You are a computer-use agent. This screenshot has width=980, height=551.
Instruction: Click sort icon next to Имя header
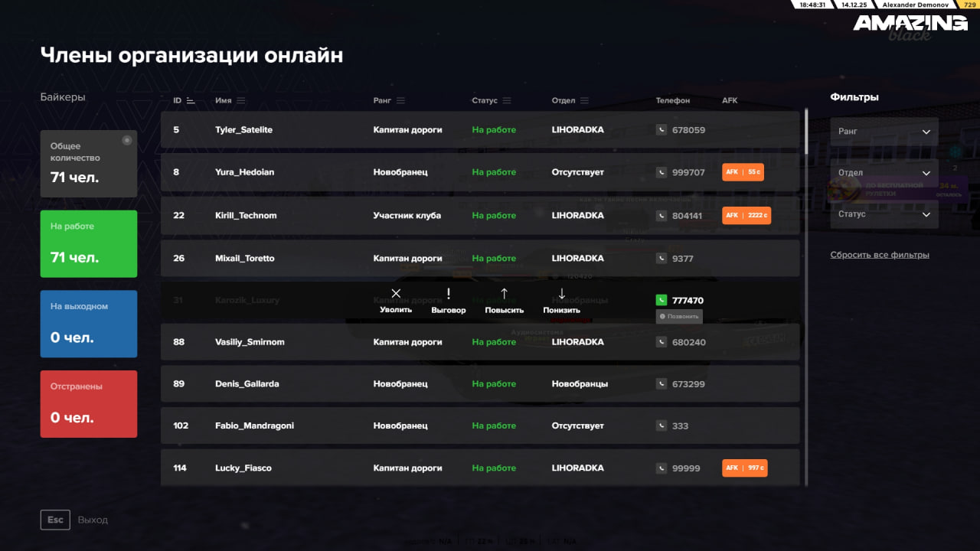[241, 100]
